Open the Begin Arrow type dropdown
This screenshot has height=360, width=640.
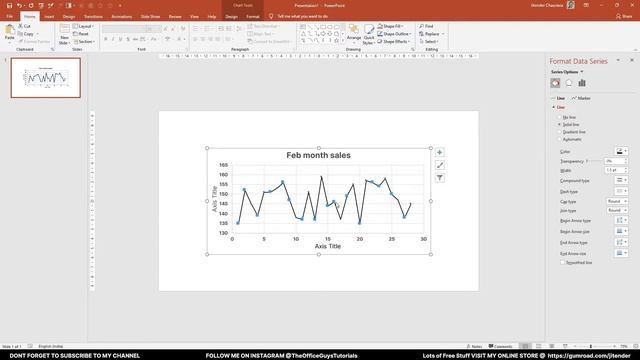point(621,220)
